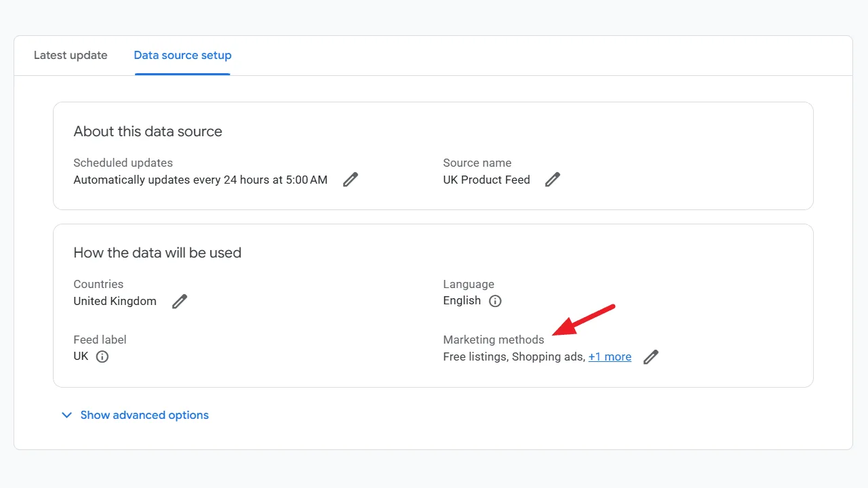Click 'Automatically updates every 24 hours at 5:00 AM'
This screenshot has width=868, height=488.
[x=200, y=180]
